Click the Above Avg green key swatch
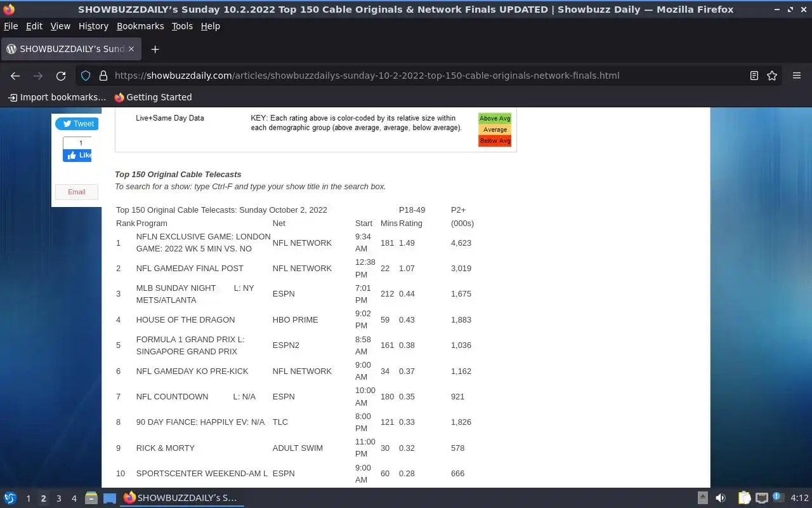The image size is (812, 508). pyautogui.click(x=495, y=119)
